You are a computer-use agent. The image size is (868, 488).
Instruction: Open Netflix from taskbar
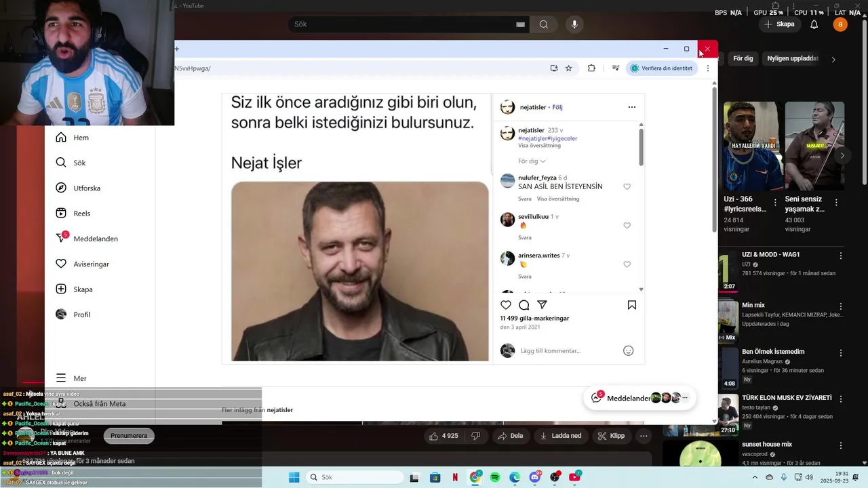(455, 477)
